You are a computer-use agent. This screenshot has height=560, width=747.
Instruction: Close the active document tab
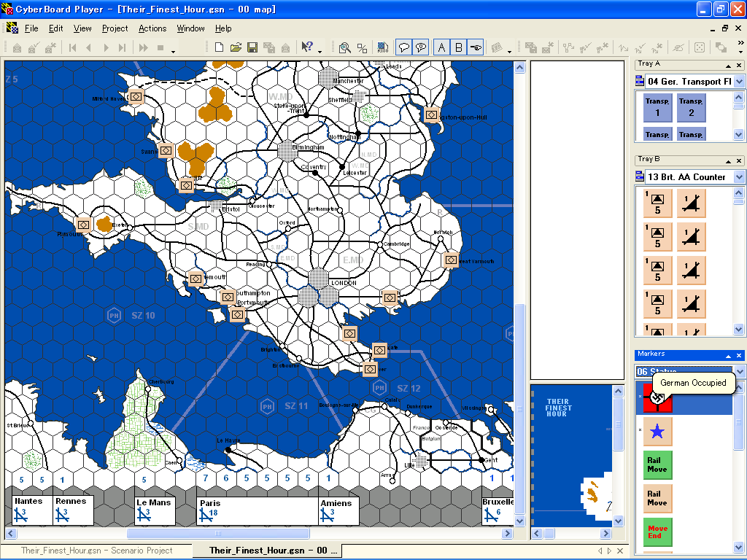[x=620, y=551]
